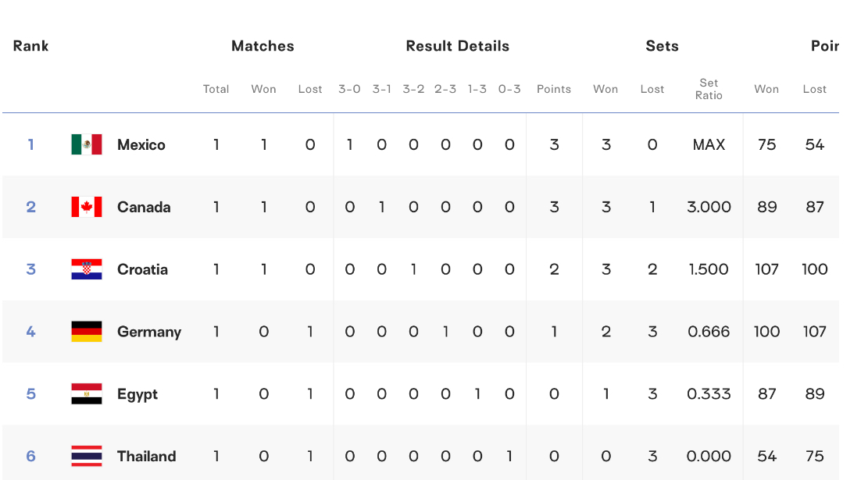868x480 pixels.
Task: Click the Germany flag icon
Action: pyautogui.click(x=87, y=332)
